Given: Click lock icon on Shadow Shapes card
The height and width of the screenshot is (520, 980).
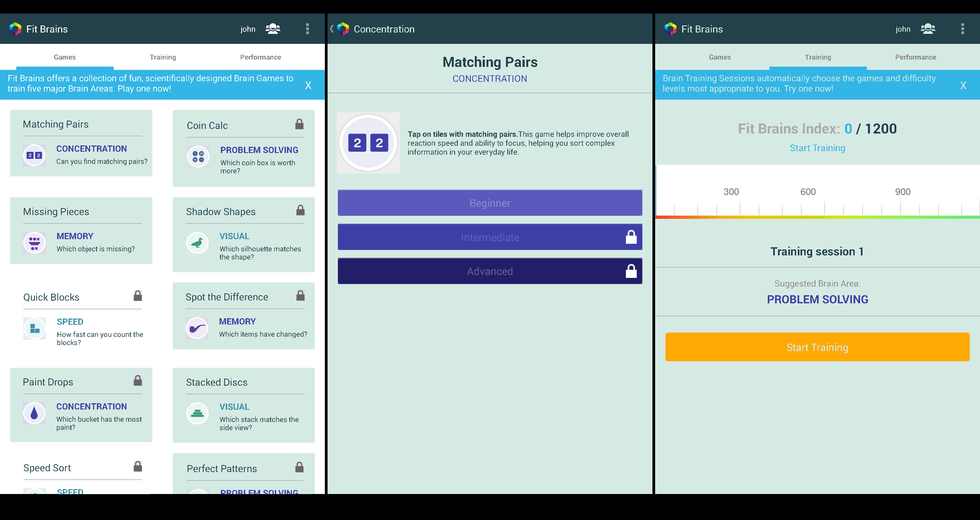Looking at the screenshot, I should 300,210.
